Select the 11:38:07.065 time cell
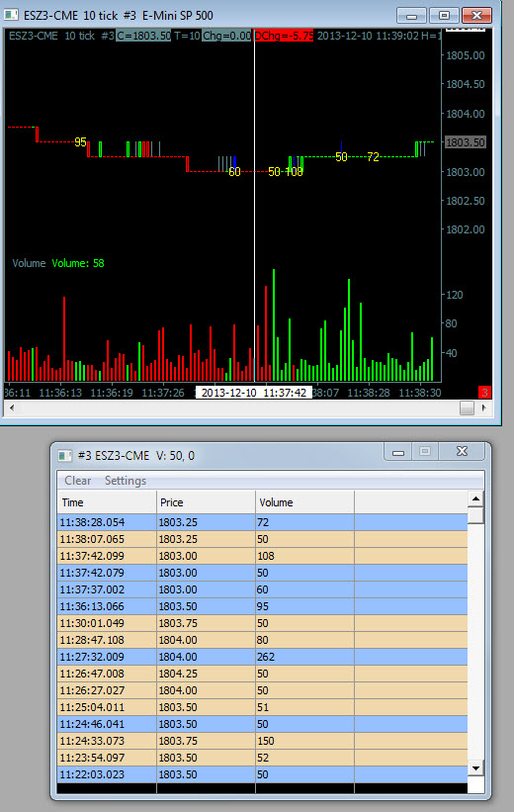Screen dimensions: 514x812 click(107, 539)
